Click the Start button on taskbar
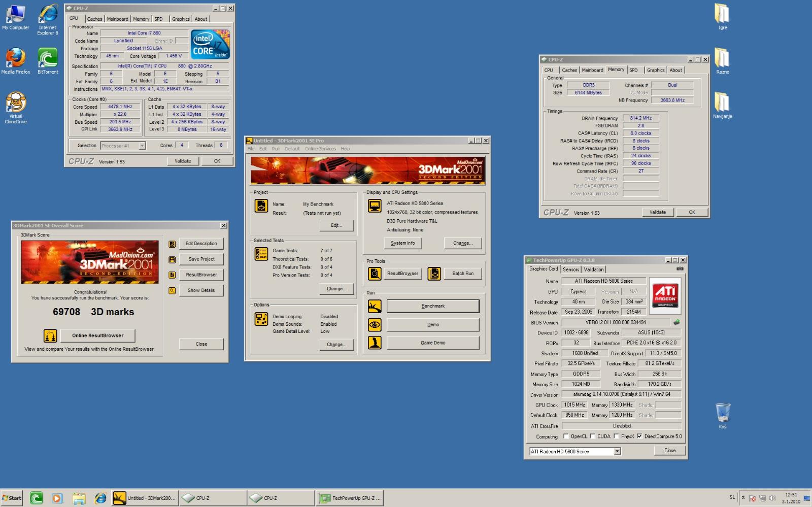Viewport: 812px width, 507px height. pos(12,498)
